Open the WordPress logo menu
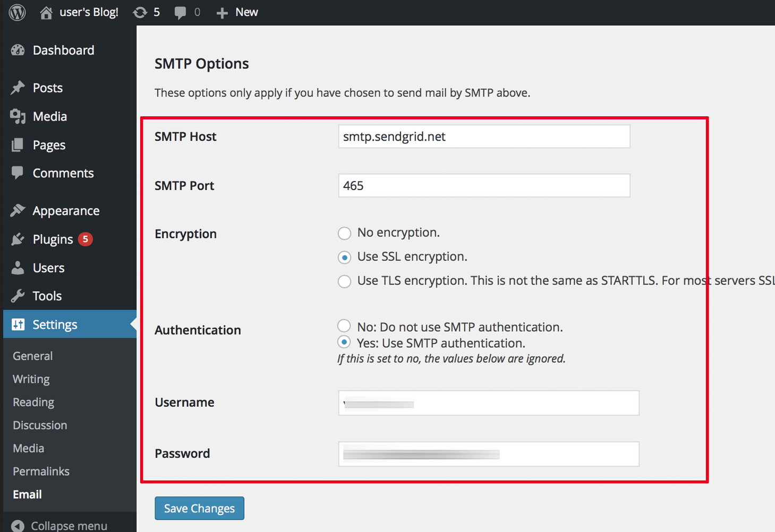This screenshot has height=532, width=775. (x=17, y=12)
